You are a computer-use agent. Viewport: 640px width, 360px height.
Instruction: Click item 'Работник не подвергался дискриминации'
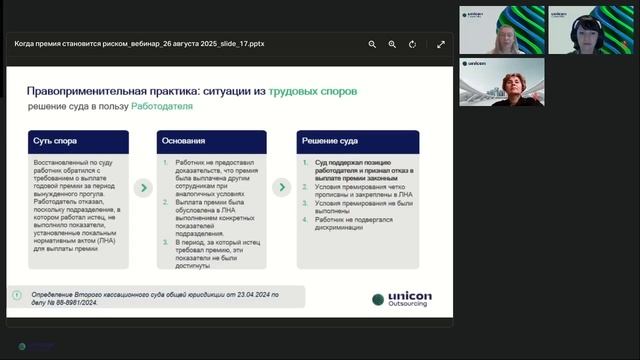pos(353,223)
